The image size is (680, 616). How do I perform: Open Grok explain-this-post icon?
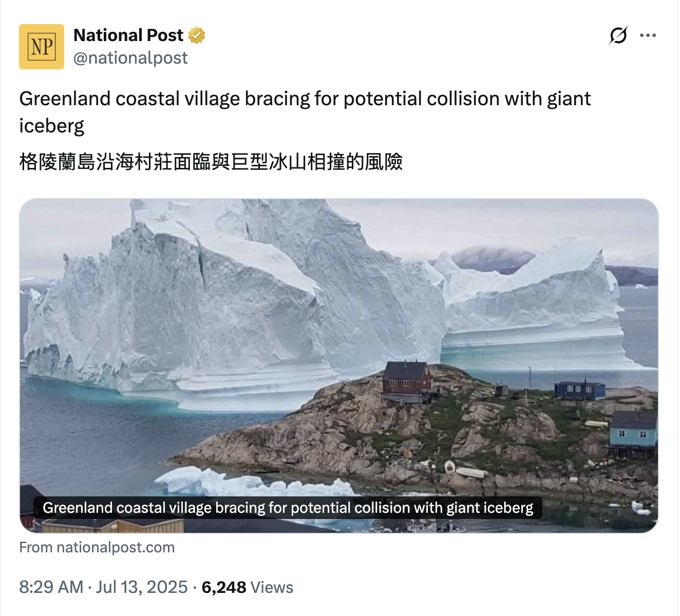point(618,35)
